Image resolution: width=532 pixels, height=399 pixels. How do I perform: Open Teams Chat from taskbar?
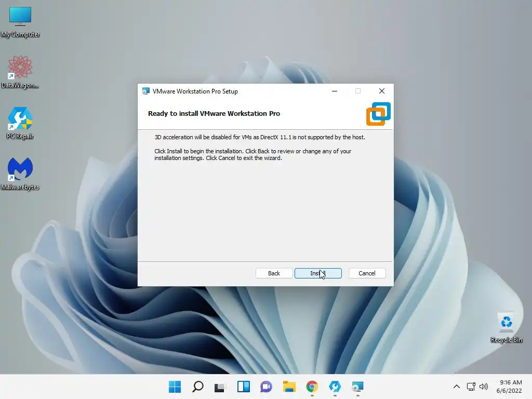pos(266,387)
